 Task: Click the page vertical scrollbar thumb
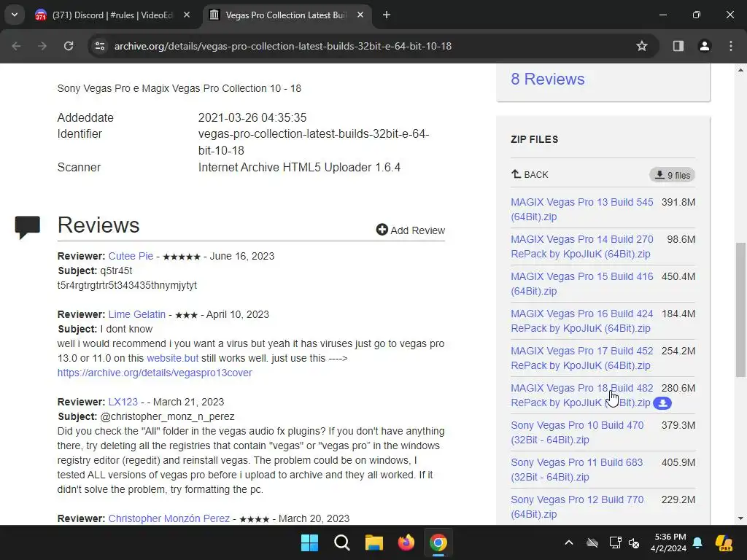(740, 309)
